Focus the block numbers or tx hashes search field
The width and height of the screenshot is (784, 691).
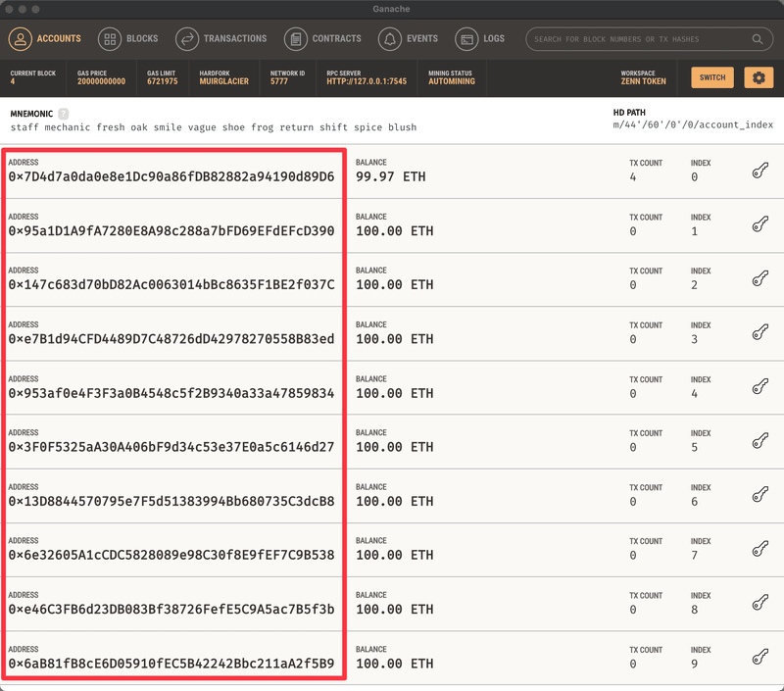pos(650,39)
